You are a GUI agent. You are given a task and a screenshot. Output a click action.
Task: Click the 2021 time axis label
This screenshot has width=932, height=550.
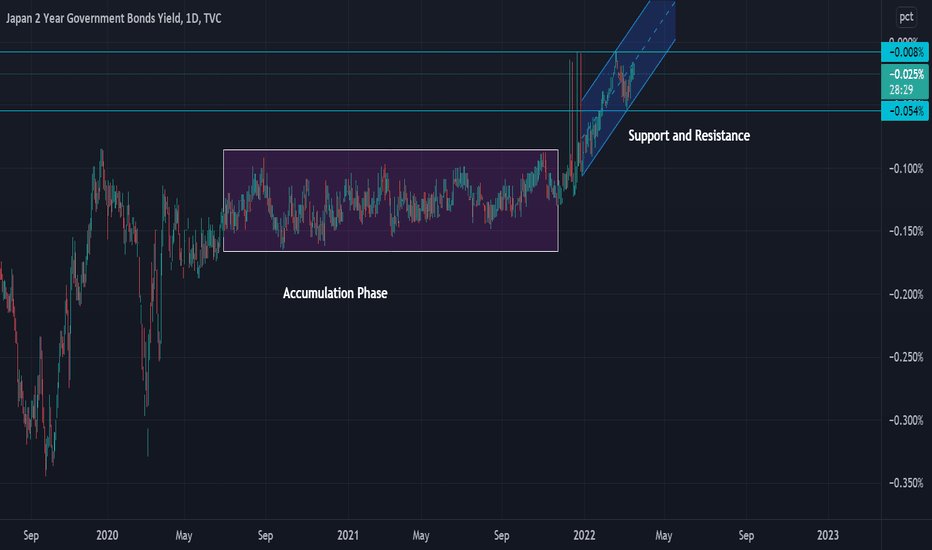click(x=348, y=535)
